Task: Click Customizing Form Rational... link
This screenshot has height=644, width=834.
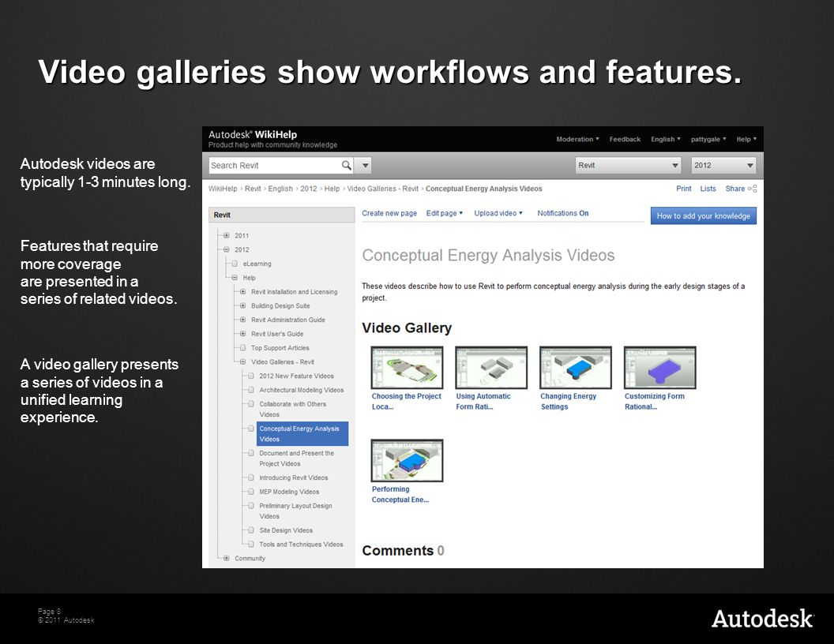Action: [654, 401]
